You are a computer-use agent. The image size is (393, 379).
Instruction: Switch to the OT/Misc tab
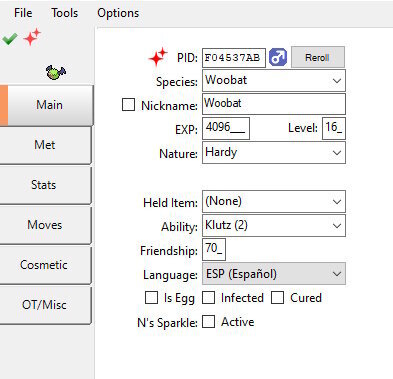pos(45,305)
